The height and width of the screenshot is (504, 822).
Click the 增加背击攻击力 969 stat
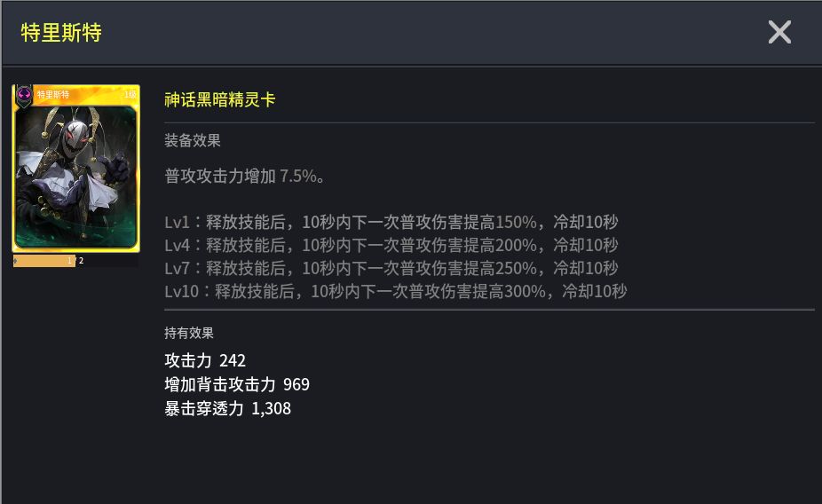coord(237,384)
